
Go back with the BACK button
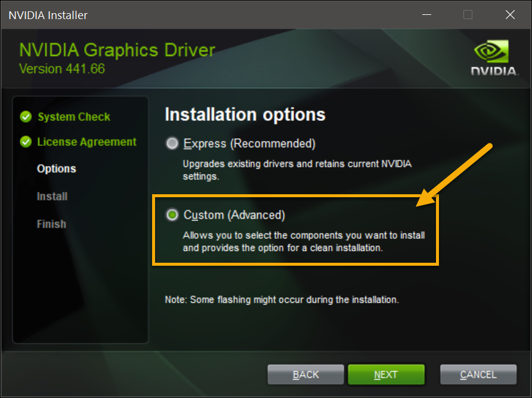coord(306,375)
